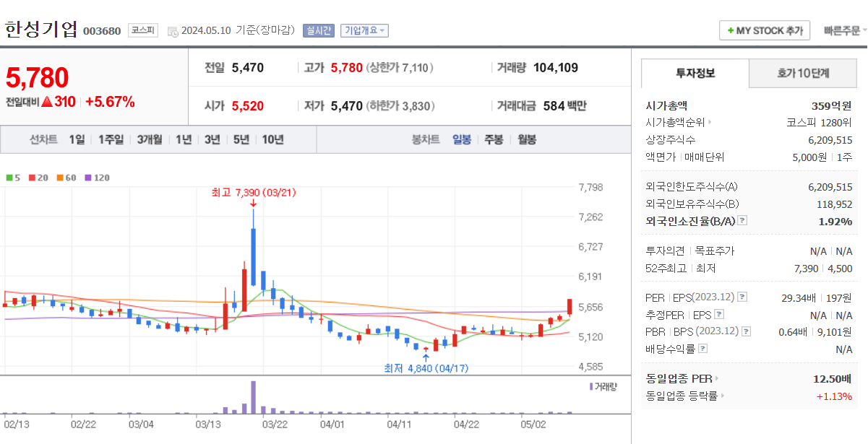Select the 일봉 candlestick chart
The image size is (868, 444).
(462, 139)
